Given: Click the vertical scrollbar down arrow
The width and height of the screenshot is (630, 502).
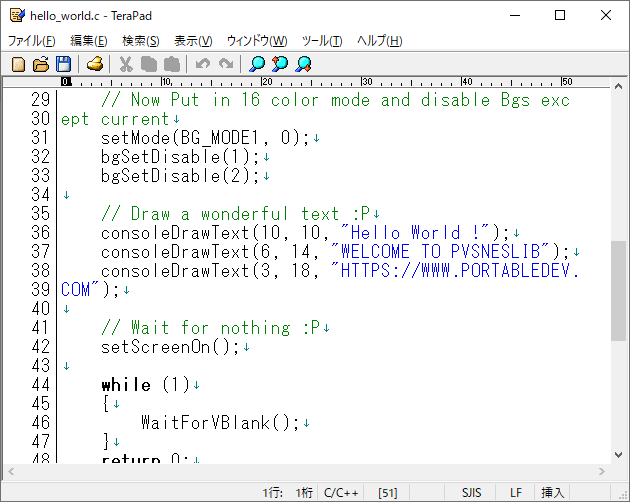Looking at the screenshot, I should [618, 455].
